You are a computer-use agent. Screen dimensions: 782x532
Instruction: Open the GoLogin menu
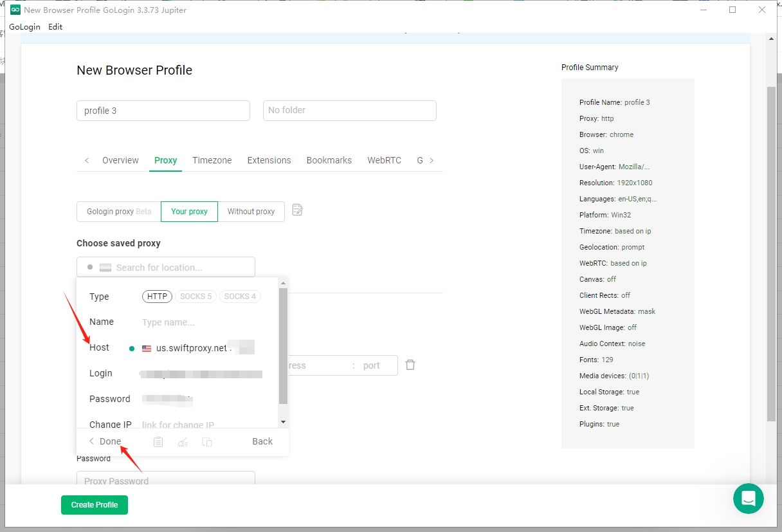[x=24, y=27]
